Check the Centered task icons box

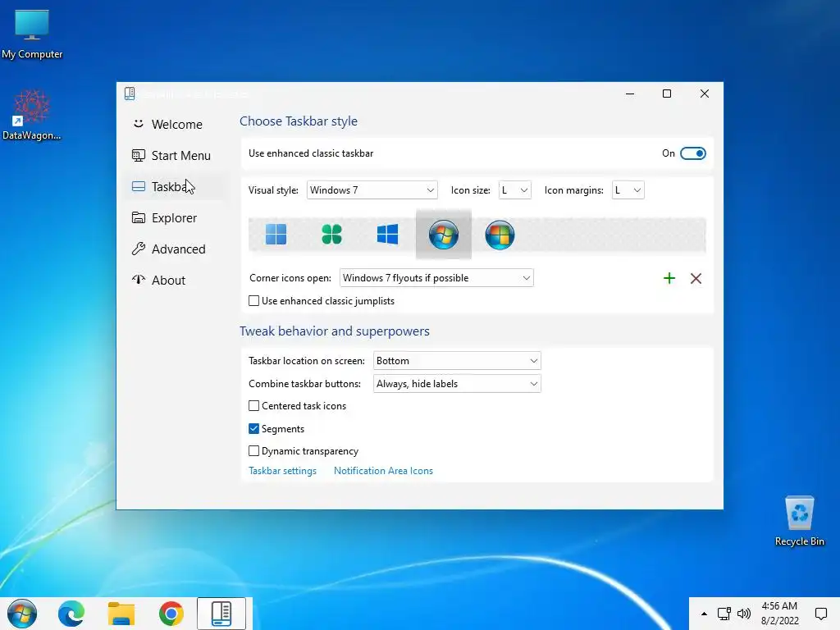click(x=254, y=406)
